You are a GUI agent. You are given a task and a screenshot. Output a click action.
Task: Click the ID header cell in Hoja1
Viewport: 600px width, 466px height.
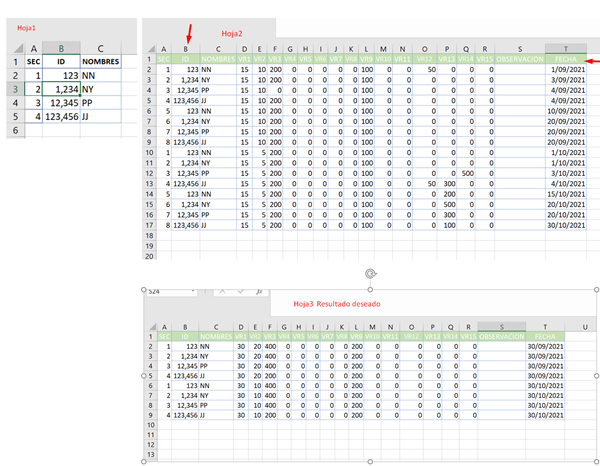coord(61,62)
